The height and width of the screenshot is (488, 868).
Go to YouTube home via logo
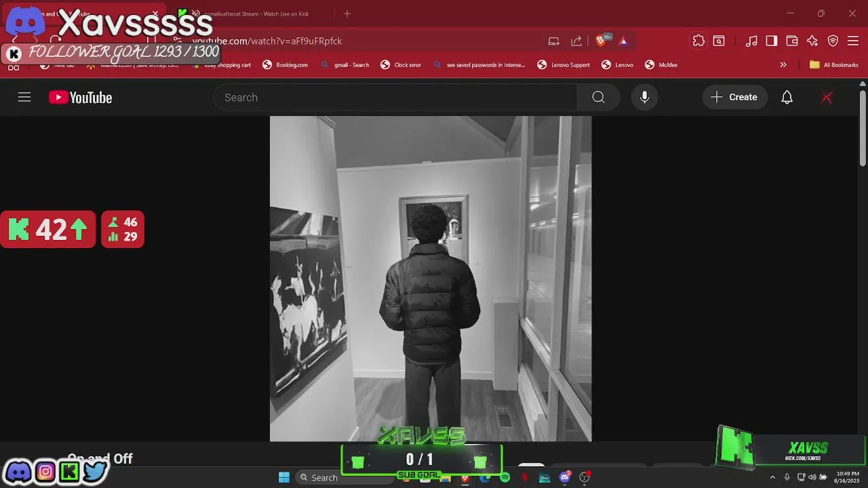80,98
